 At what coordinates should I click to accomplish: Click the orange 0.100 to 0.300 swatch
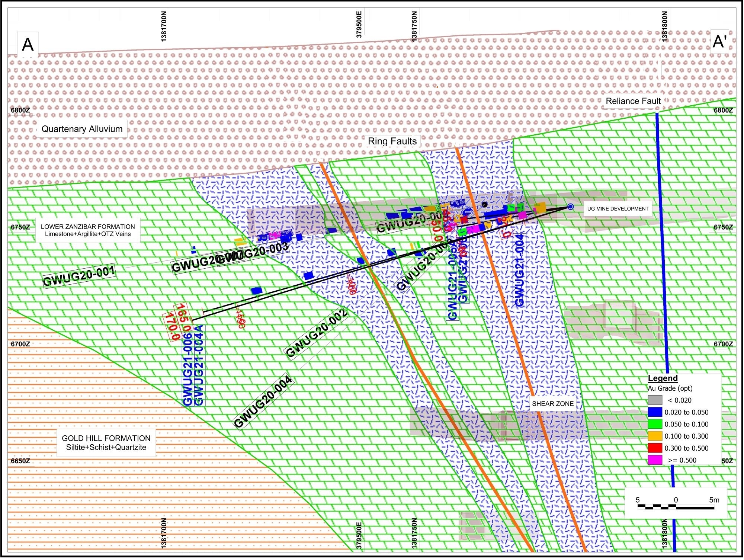(655, 436)
